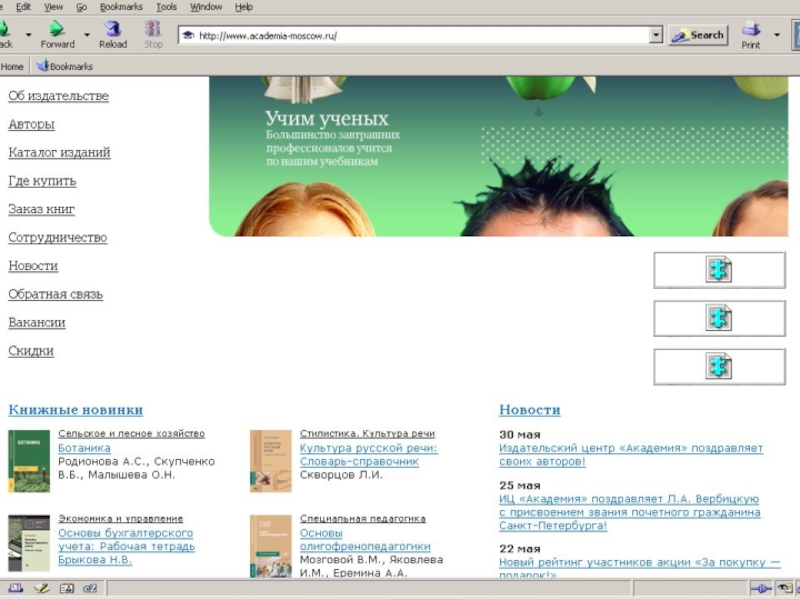Click the Ботаника book cover thumbnail
Viewport: 800px width, 600px height.
point(29,461)
